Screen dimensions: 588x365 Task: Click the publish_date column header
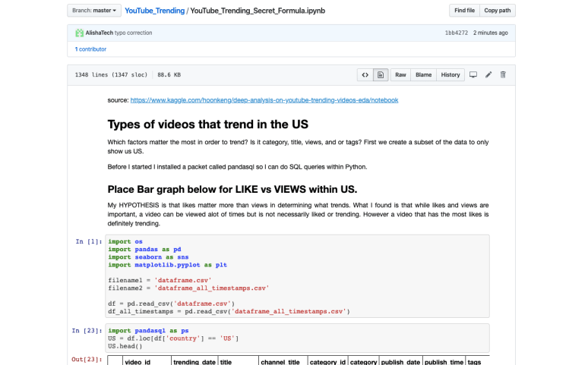pyautogui.click(x=400, y=362)
